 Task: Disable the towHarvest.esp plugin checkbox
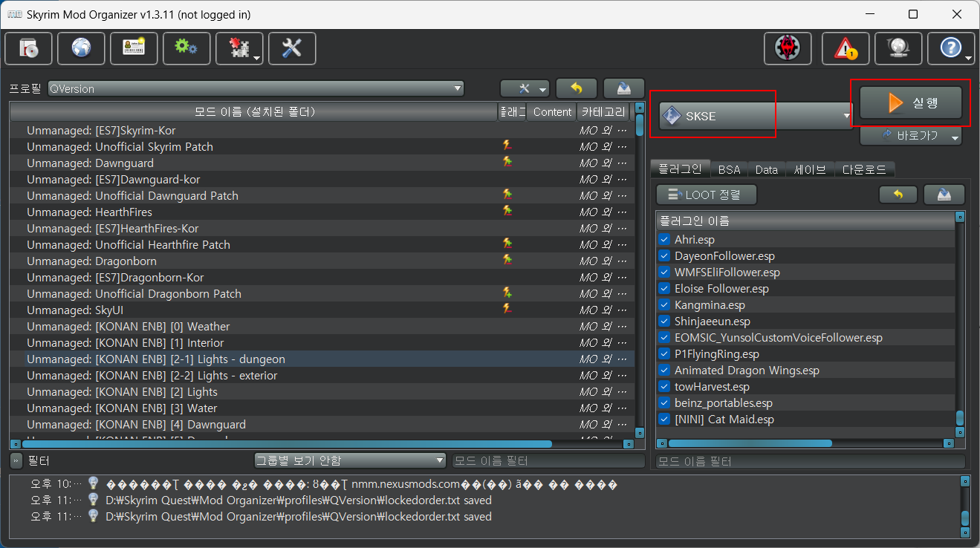coord(665,387)
